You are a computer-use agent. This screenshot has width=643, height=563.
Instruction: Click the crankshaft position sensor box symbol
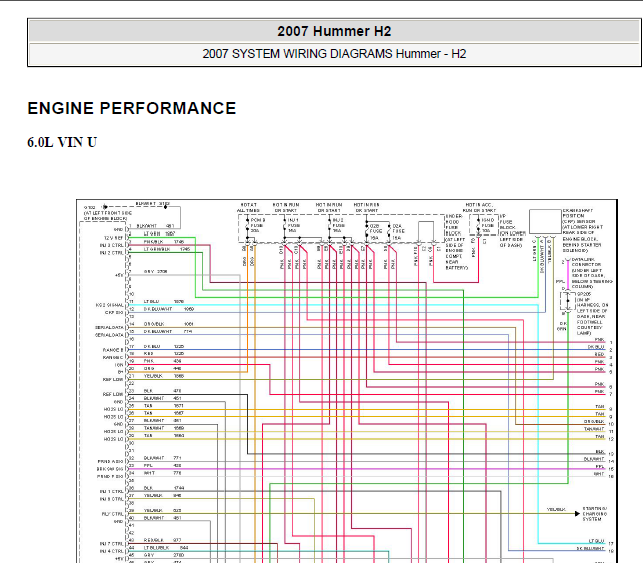pyautogui.click(x=545, y=222)
